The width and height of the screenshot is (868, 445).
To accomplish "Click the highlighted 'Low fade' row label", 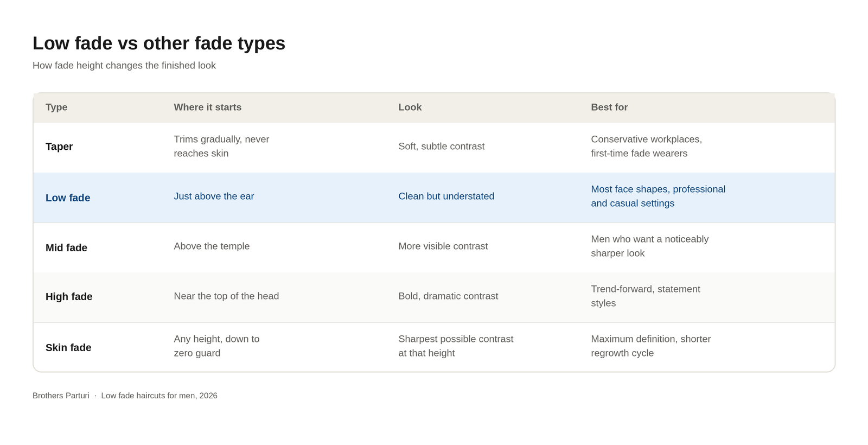I will click(x=68, y=198).
